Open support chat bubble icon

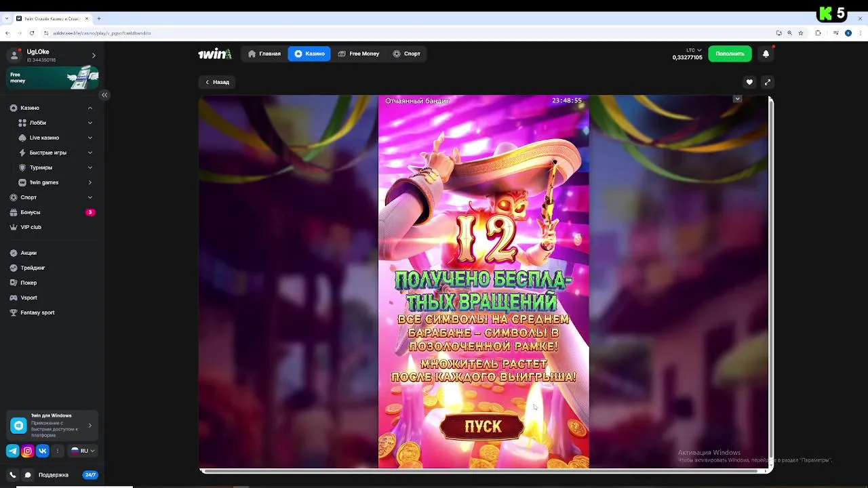[28, 475]
